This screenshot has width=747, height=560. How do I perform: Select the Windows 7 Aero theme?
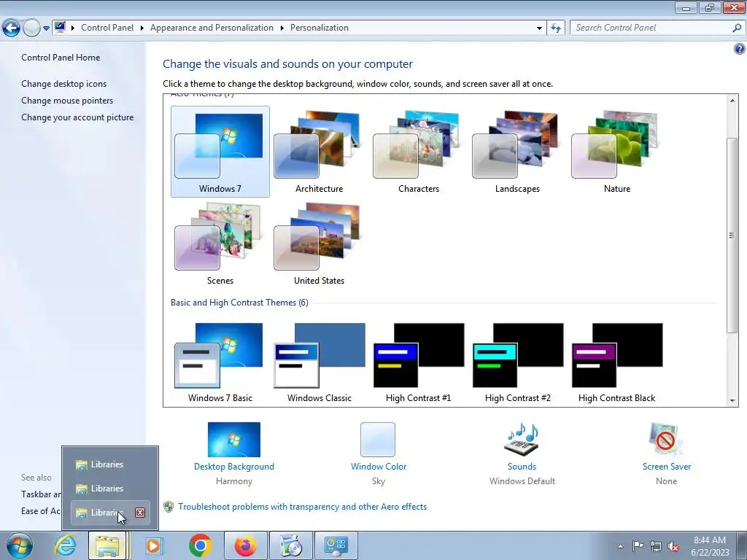[220, 152]
